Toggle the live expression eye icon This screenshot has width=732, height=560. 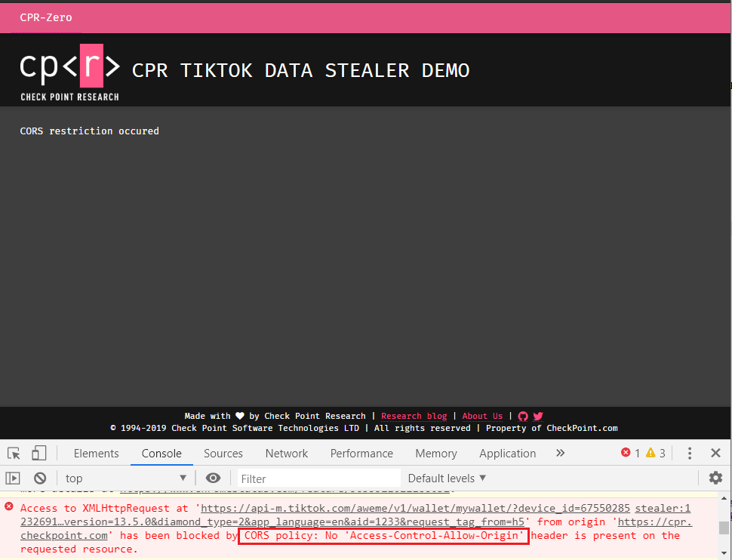(214, 478)
